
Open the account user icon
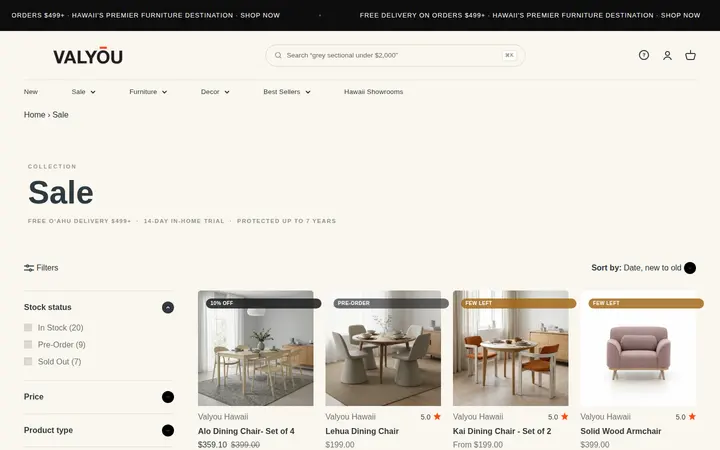(667, 56)
